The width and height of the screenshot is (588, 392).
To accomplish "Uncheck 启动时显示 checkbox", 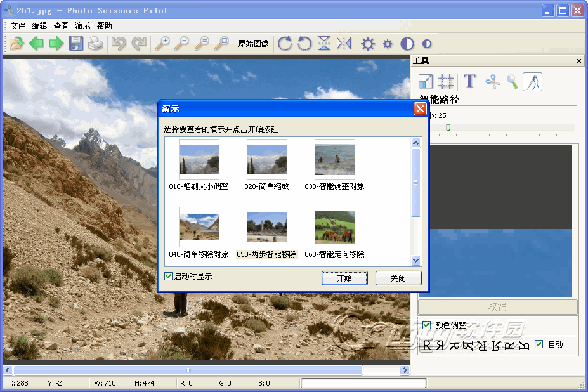I will click(x=168, y=277).
